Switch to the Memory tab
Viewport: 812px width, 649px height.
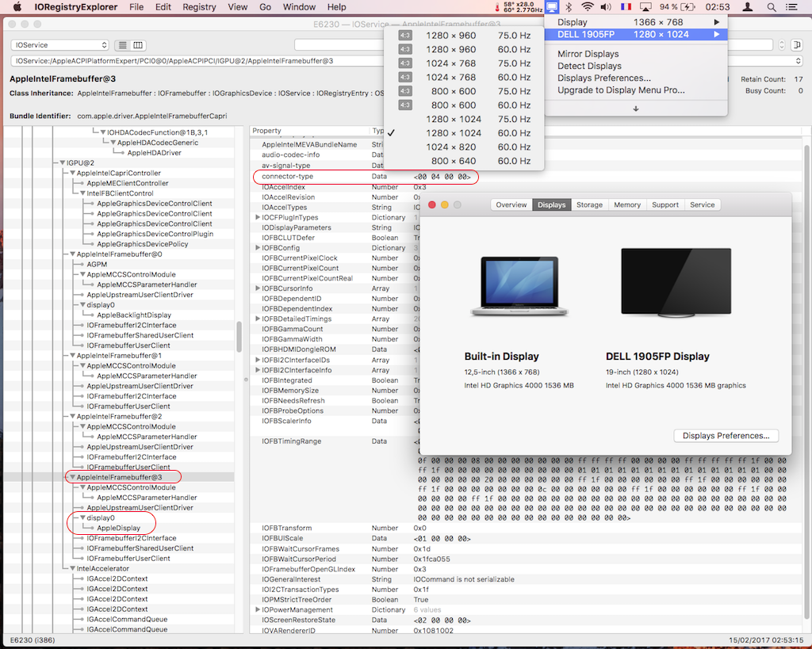click(x=627, y=204)
